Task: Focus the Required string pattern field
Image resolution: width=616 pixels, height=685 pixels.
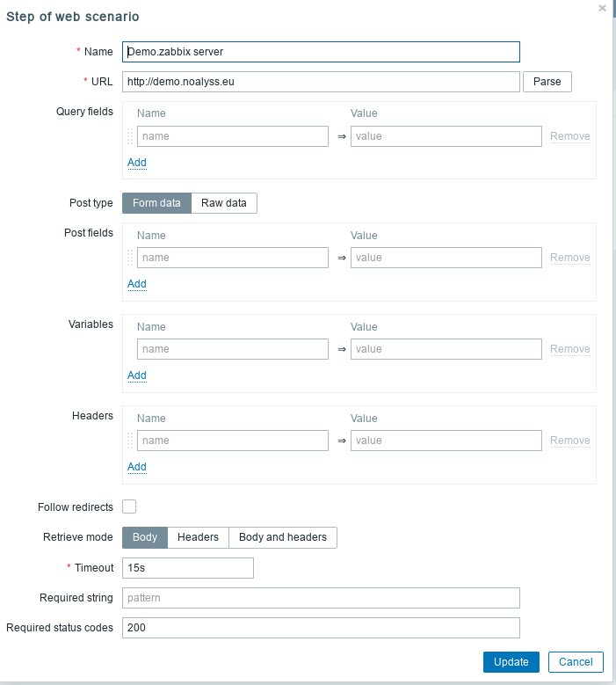Action: pos(321,598)
